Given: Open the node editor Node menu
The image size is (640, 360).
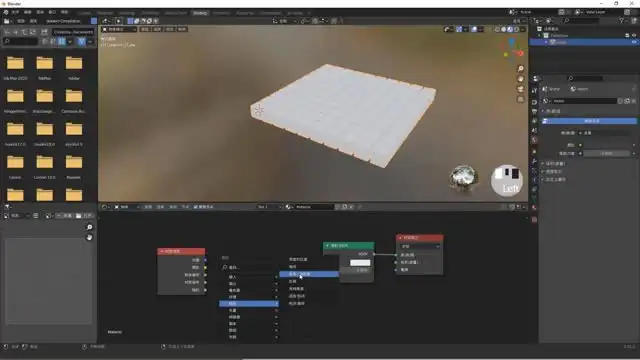Looking at the screenshot, I should coord(186,207).
